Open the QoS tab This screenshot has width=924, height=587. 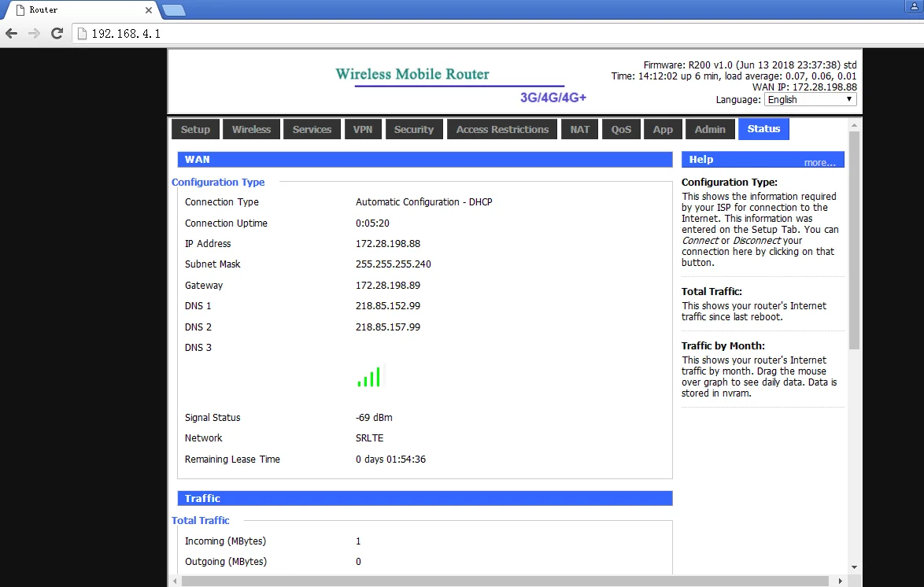click(x=621, y=130)
